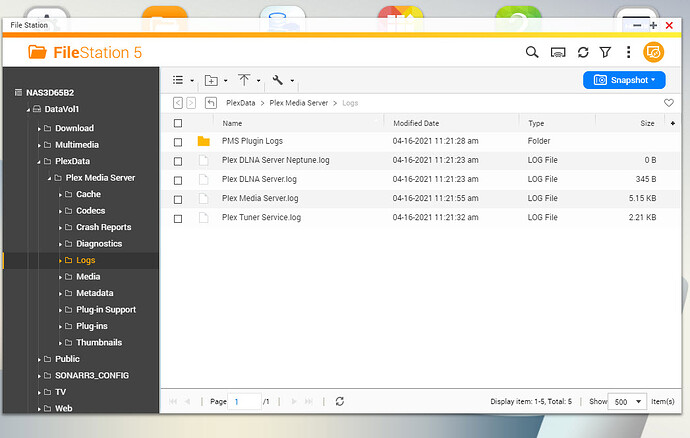Select Codecs folder in tree

coord(90,211)
